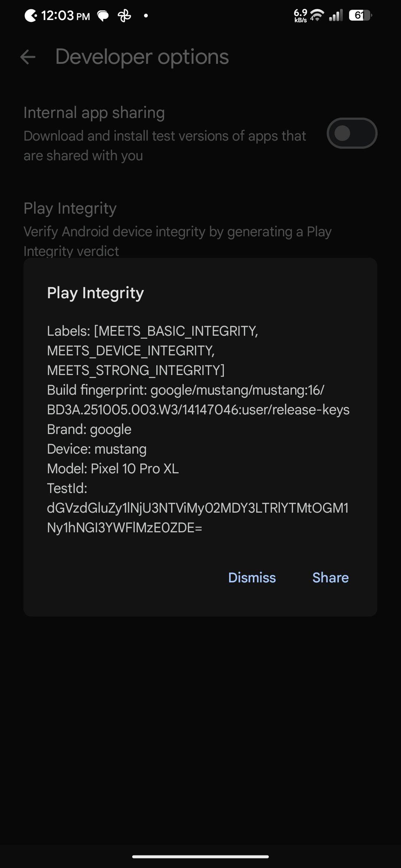Tap the network speed kB/s indicator
This screenshot has height=868, width=401.
(300, 16)
